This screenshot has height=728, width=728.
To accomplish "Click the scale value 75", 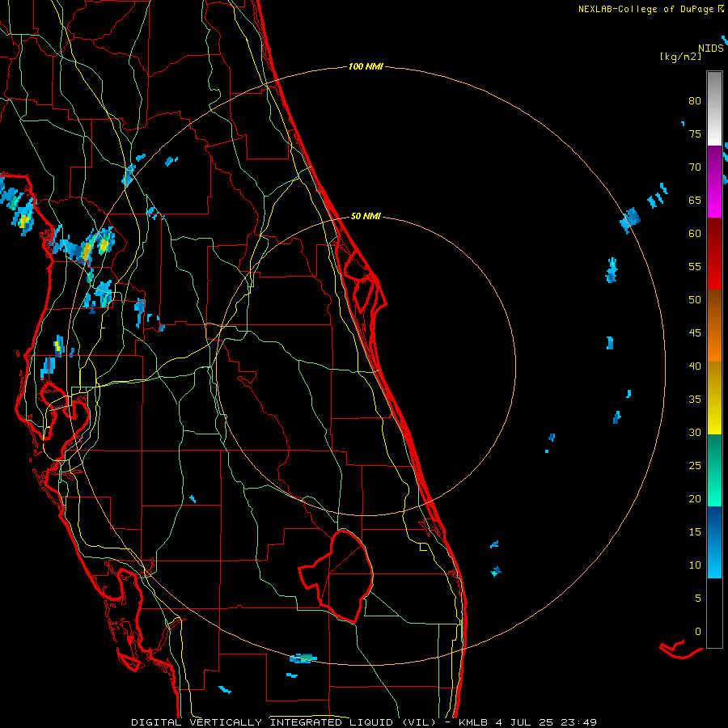I will (695, 134).
